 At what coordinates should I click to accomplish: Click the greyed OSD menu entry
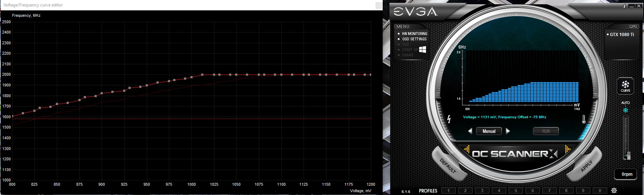(406, 44)
